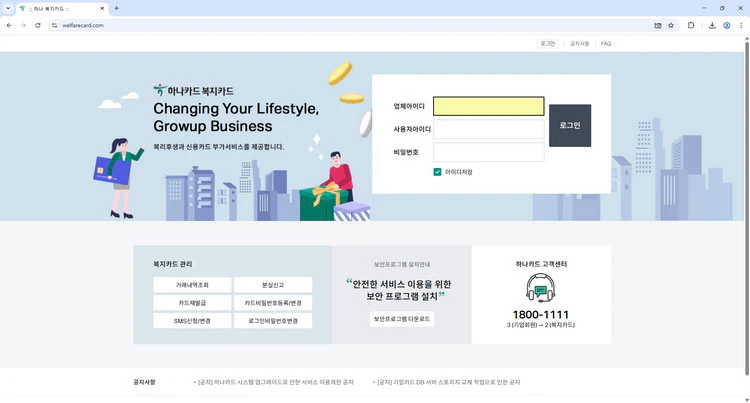Select the 분실신고 button
The image size is (750, 403).
click(x=273, y=285)
